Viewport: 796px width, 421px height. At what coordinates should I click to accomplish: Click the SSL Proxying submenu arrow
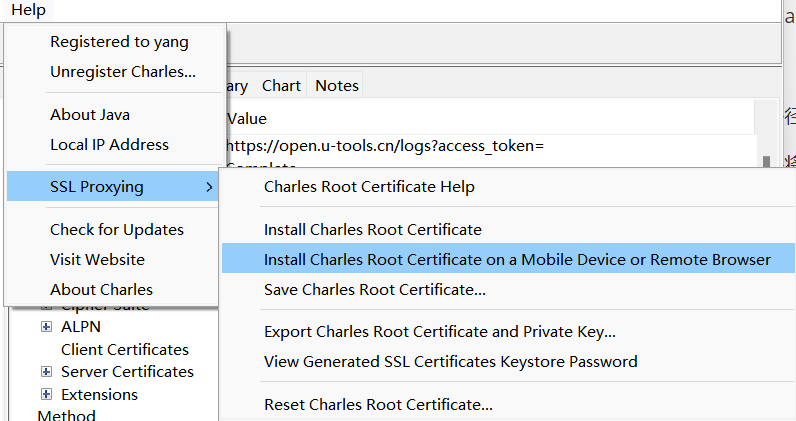[x=209, y=187]
